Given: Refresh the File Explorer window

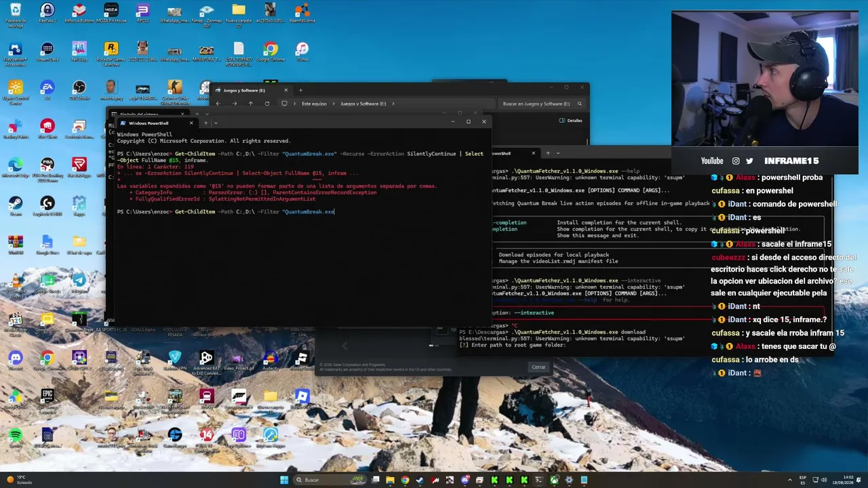Looking at the screenshot, I should [267, 104].
